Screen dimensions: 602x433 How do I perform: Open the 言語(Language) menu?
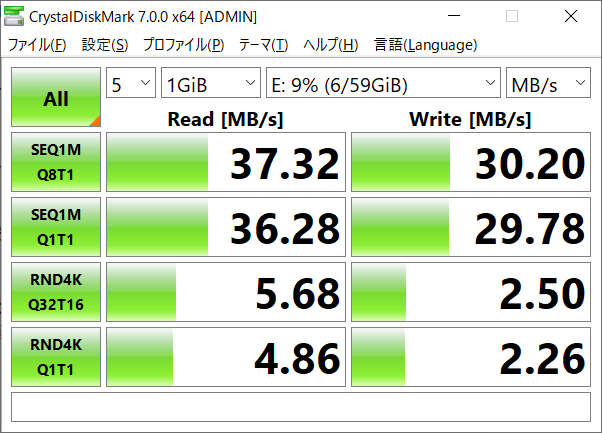[x=425, y=45]
